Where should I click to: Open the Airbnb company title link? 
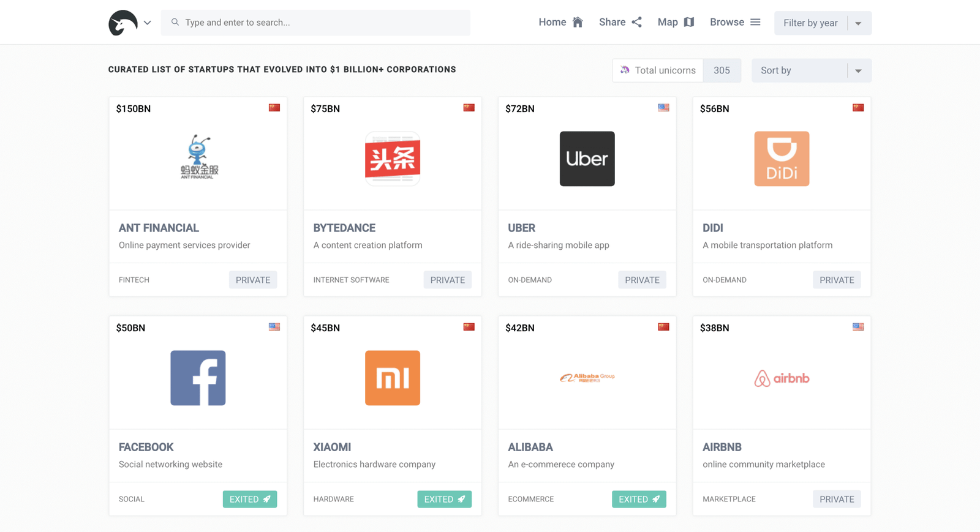pyautogui.click(x=722, y=447)
